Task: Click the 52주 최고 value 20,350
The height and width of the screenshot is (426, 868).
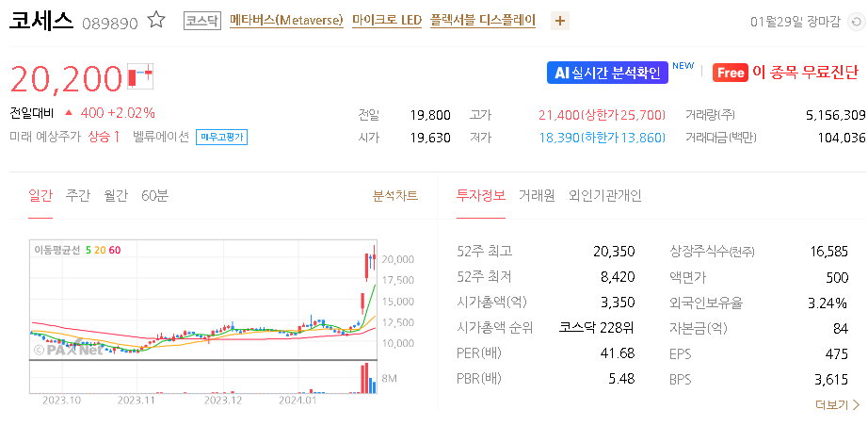Action: (x=614, y=252)
